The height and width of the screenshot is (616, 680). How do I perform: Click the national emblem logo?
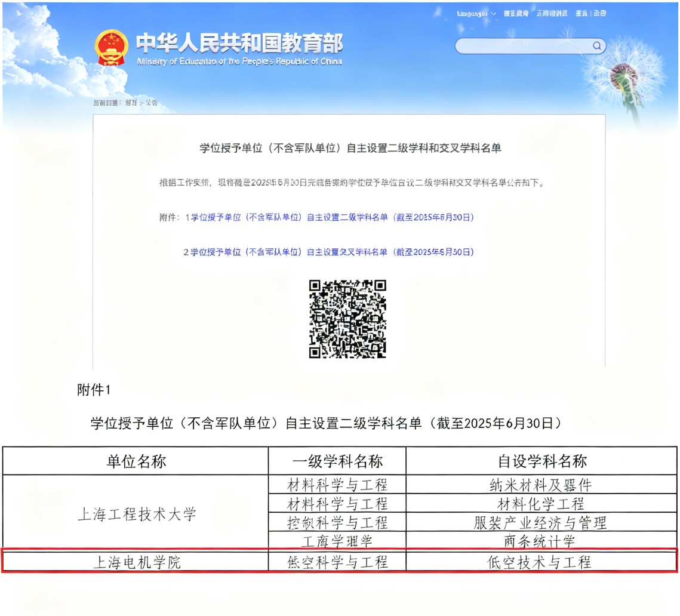112,48
